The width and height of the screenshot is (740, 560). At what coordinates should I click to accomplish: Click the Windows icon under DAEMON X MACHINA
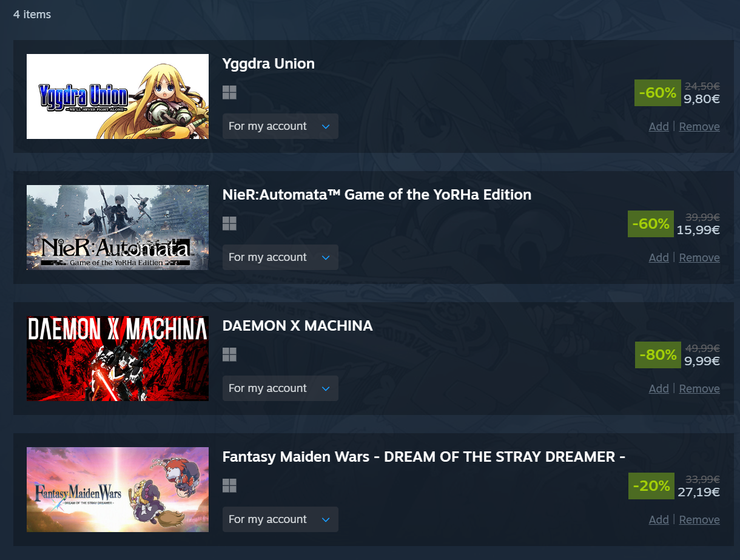tap(229, 354)
